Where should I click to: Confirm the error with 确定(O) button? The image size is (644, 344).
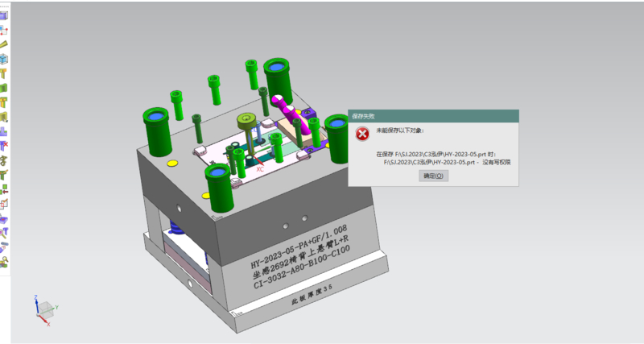tap(433, 176)
